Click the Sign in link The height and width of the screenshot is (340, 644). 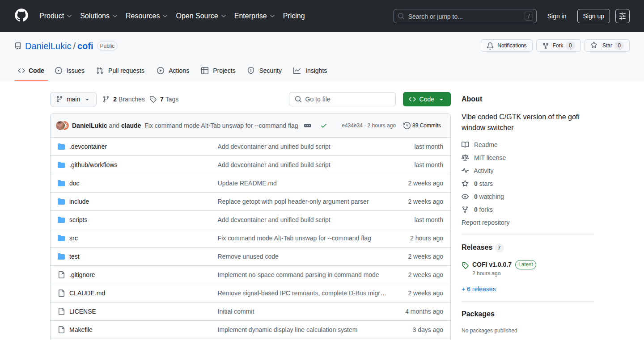pyautogui.click(x=557, y=16)
